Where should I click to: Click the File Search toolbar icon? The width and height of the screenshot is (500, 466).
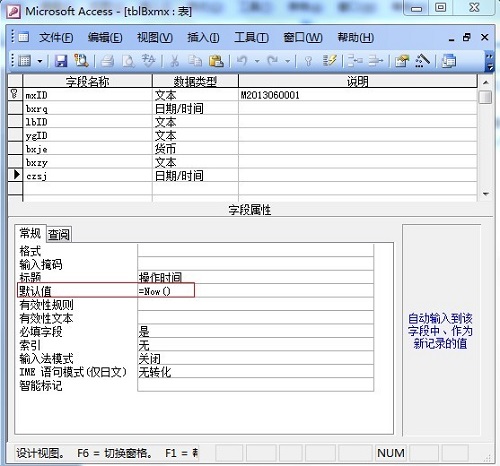81,61
